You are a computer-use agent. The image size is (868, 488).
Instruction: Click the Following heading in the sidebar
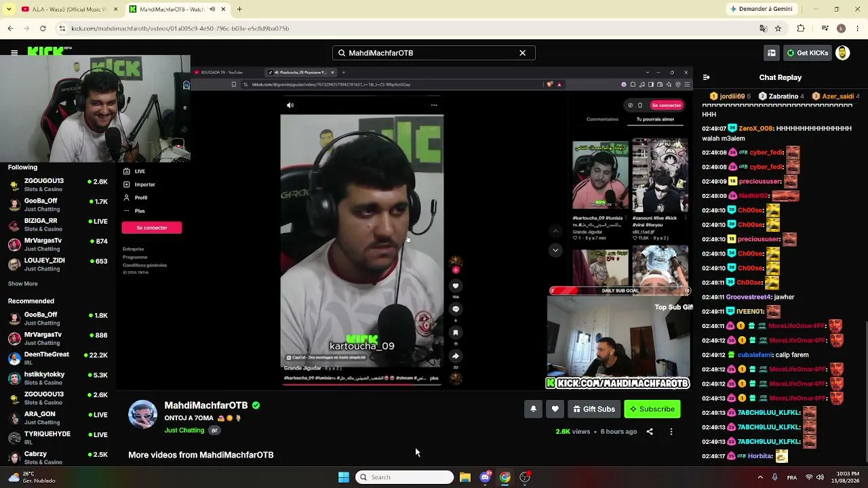pos(22,167)
